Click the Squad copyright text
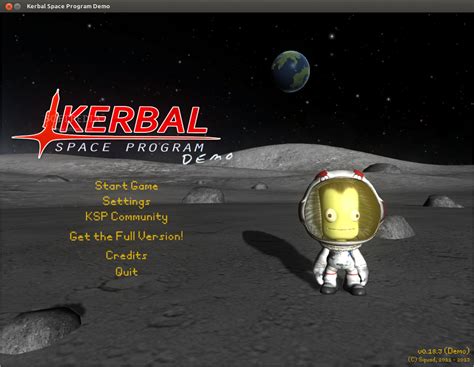 tap(438, 360)
